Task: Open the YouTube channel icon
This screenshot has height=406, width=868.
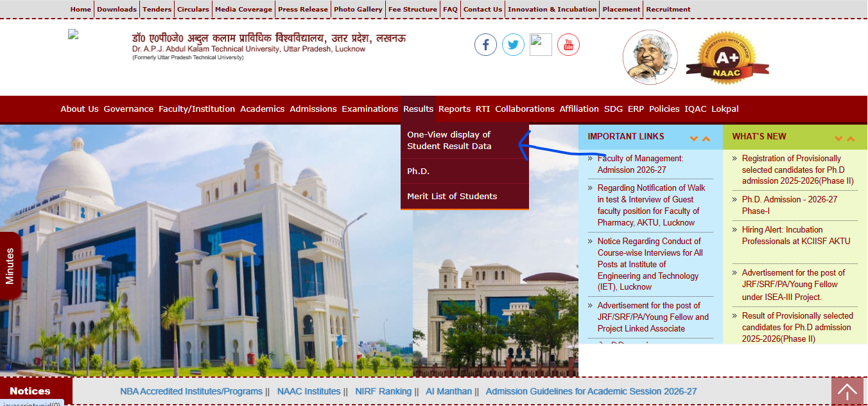Action: coord(568,45)
